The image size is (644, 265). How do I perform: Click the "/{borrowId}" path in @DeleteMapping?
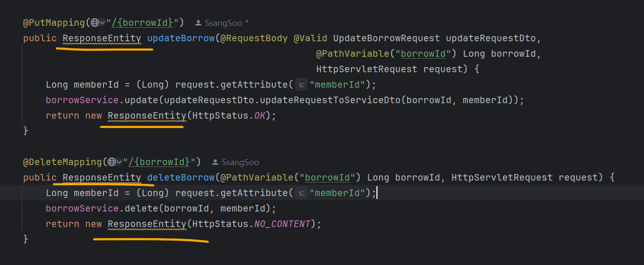click(x=160, y=162)
